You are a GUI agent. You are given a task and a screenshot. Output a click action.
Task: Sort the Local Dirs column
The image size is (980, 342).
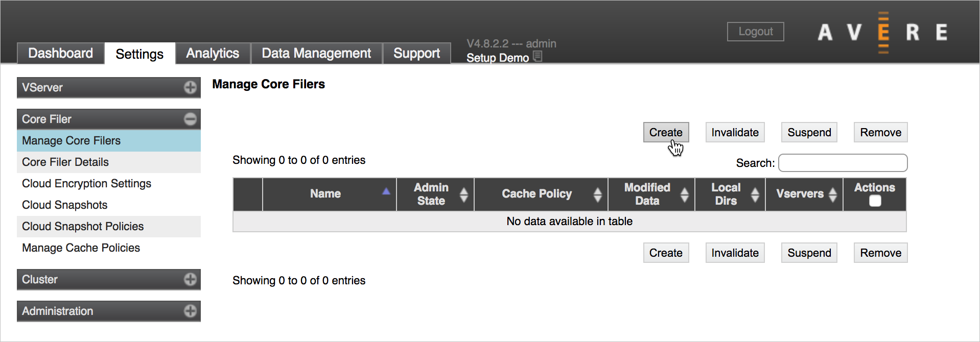[755, 194]
